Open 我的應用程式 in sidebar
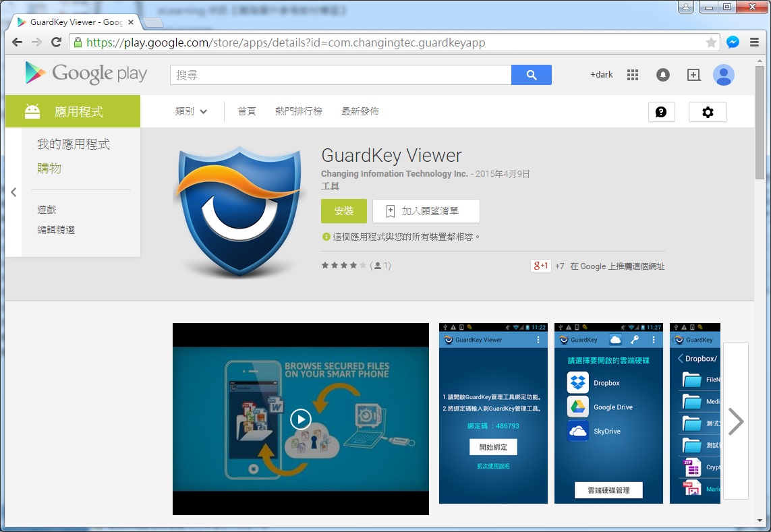The image size is (771, 532). pyautogui.click(x=74, y=144)
